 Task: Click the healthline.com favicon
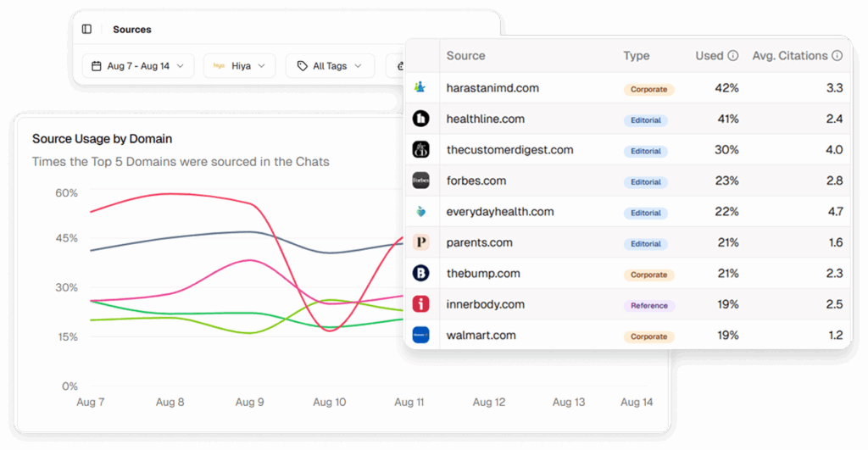(x=420, y=119)
